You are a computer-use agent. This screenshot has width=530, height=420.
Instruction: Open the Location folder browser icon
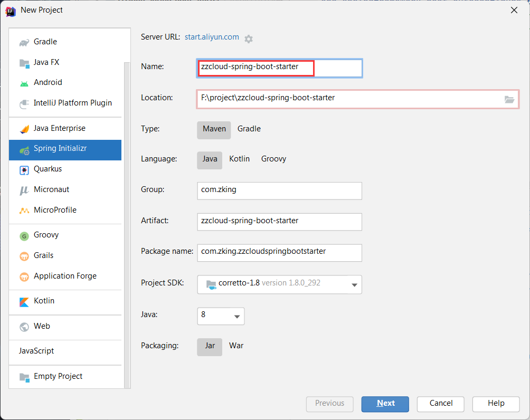[509, 99]
